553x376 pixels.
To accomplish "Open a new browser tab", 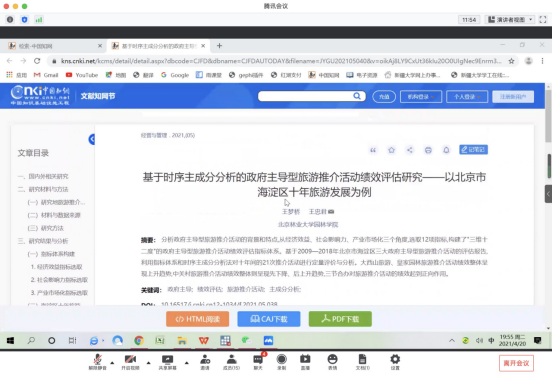I will click(x=219, y=46).
